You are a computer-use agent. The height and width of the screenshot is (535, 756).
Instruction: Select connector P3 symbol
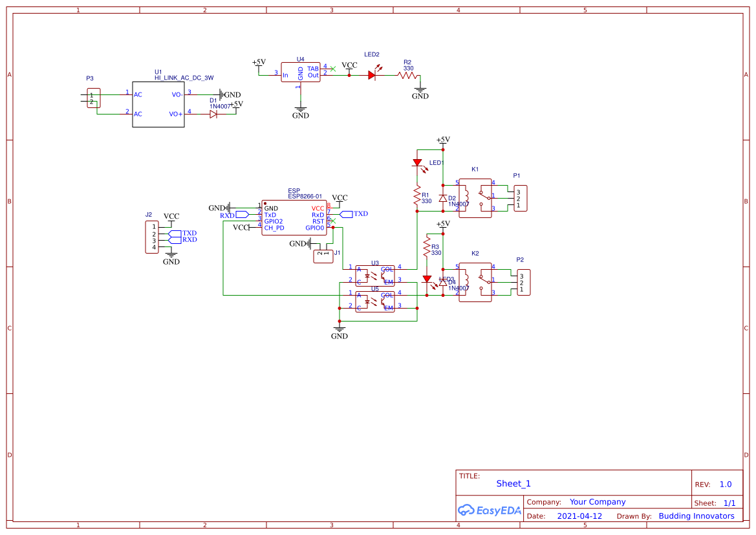[92, 99]
